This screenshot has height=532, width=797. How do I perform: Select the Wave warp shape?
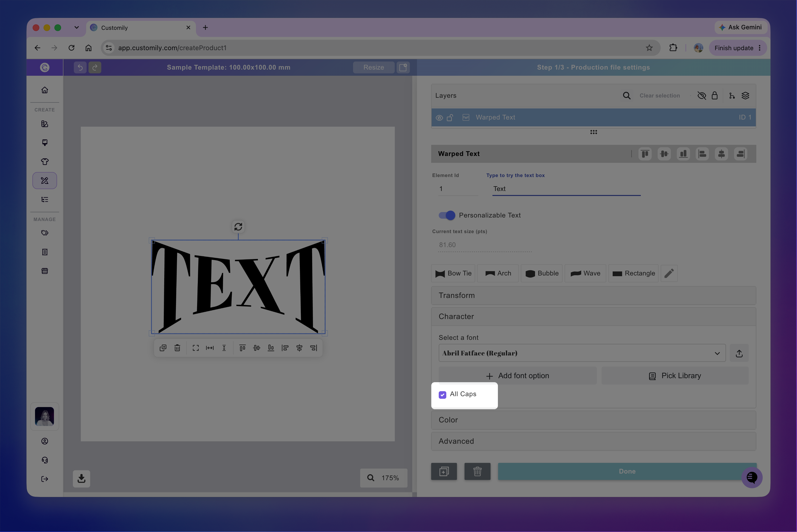tap(585, 274)
